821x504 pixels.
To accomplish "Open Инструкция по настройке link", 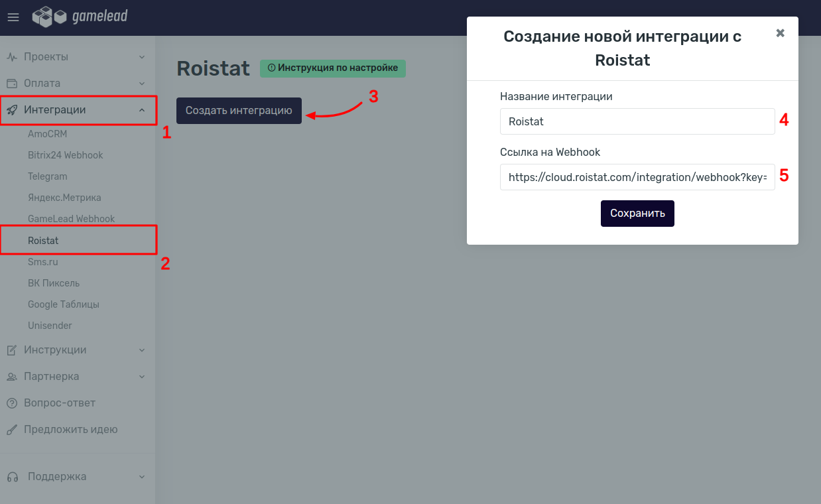I will click(x=332, y=68).
